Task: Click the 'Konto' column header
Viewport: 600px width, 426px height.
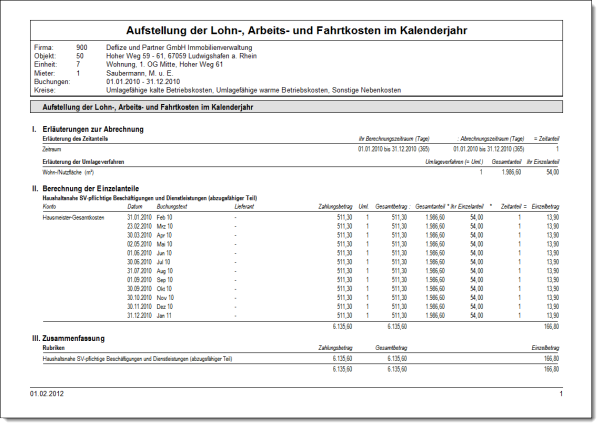Action: (x=49, y=207)
